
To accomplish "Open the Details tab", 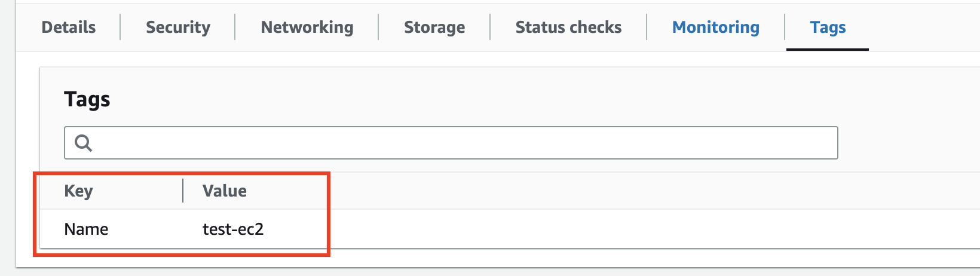I will coord(69,27).
